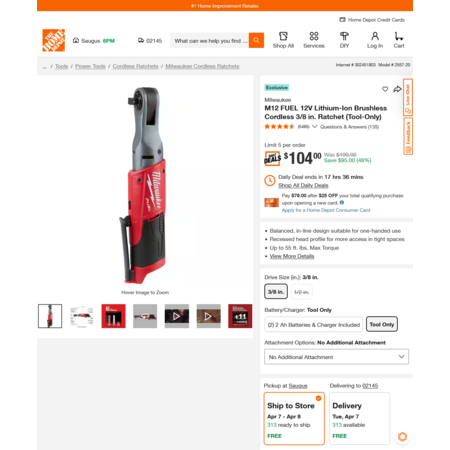
Task: Open the Live Chat side tab
Action: click(408, 97)
